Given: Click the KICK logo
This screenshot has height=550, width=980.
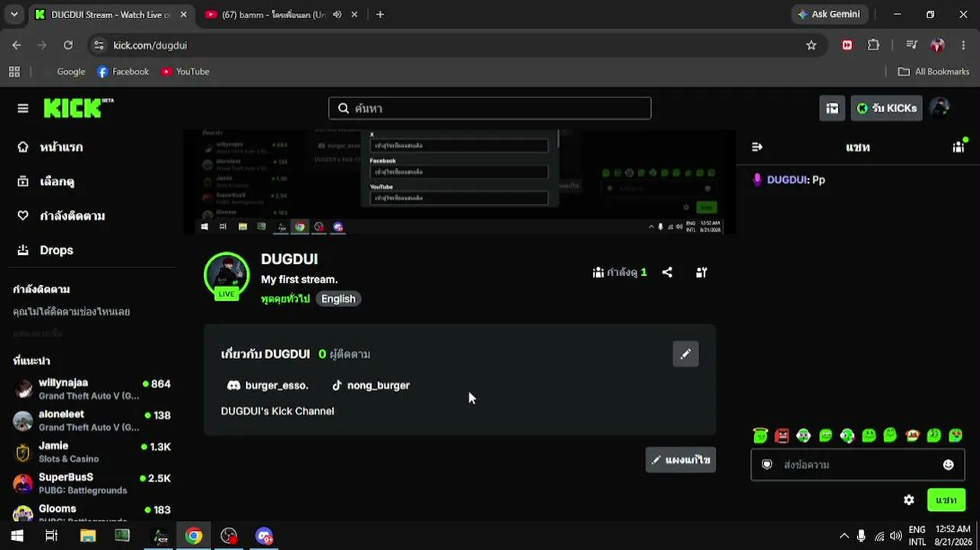Looking at the screenshot, I should click(x=78, y=108).
